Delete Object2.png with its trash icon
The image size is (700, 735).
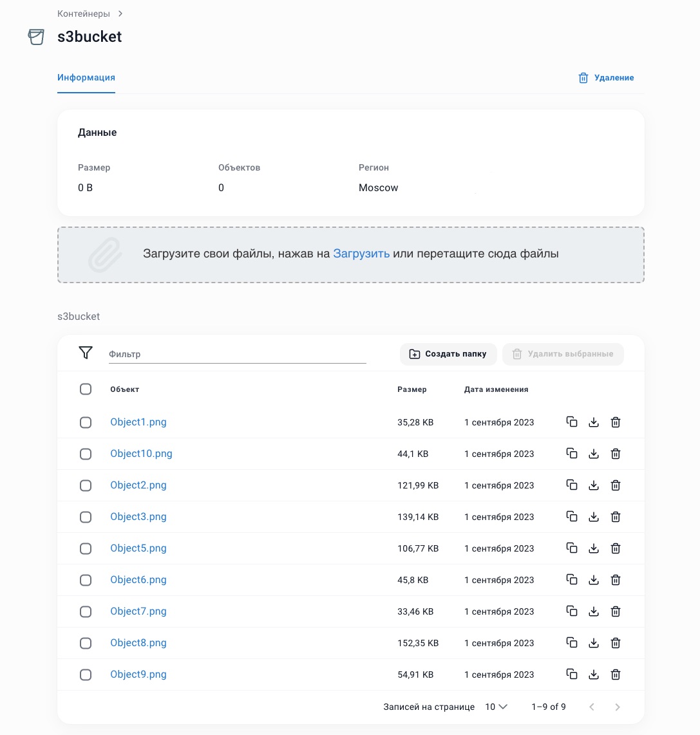pos(616,485)
